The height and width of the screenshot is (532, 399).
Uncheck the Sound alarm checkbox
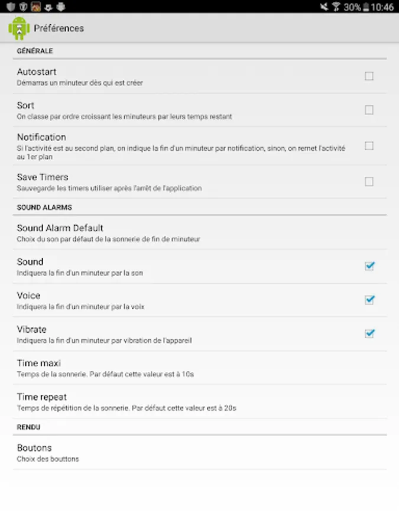click(369, 266)
